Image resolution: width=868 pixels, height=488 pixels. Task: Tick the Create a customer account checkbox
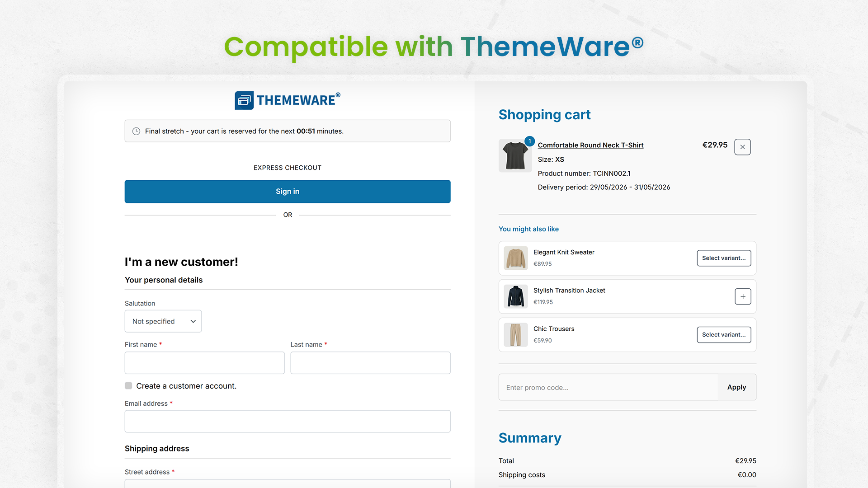[128, 386]
